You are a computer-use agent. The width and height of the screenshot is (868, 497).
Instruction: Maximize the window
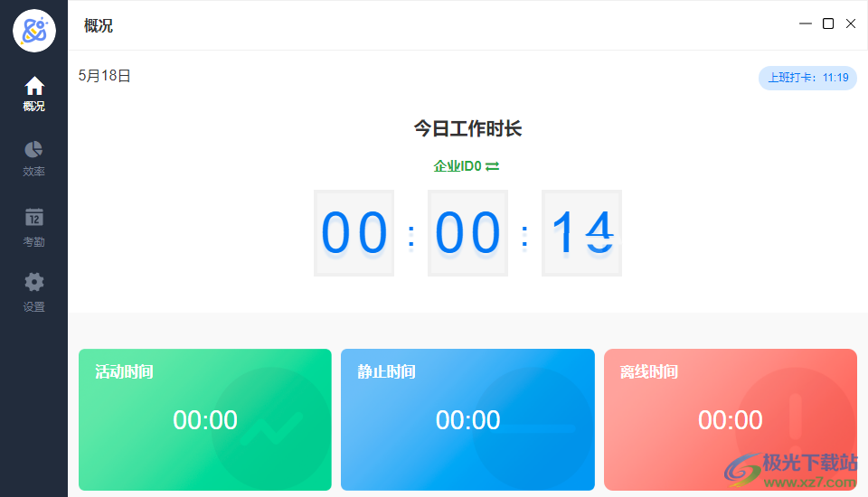point(828,23)
